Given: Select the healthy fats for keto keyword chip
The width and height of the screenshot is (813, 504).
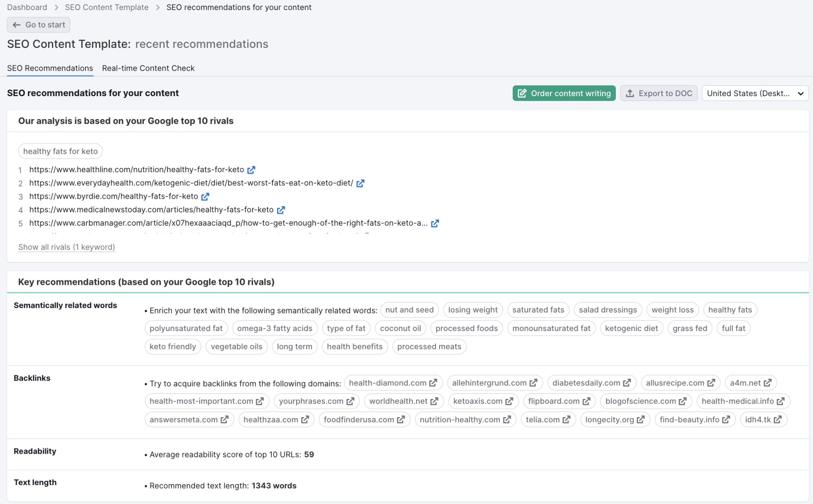Looking at the screenshot, I should click(60, 151).
